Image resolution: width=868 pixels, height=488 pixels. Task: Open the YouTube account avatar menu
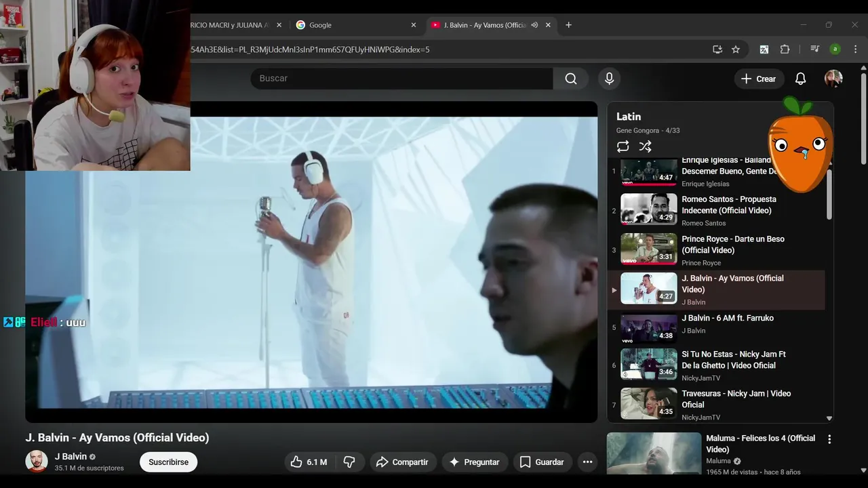click(833, 79)
